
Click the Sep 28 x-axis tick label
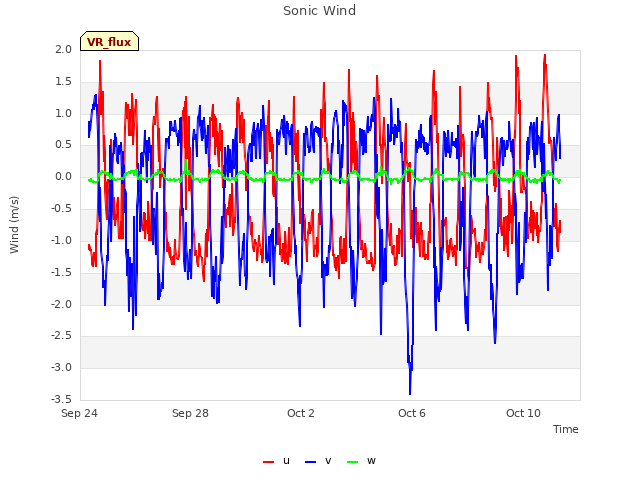(190, 413)
